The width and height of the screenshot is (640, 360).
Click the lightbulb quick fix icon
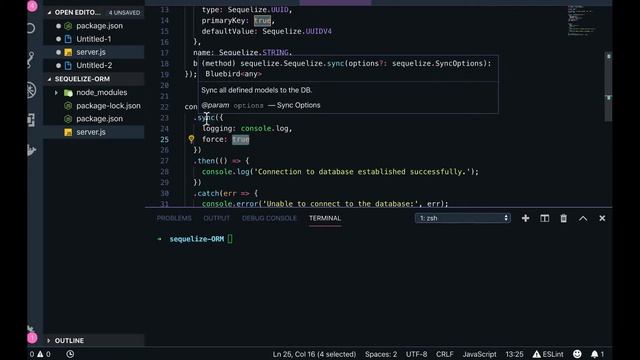pos(191,139)
